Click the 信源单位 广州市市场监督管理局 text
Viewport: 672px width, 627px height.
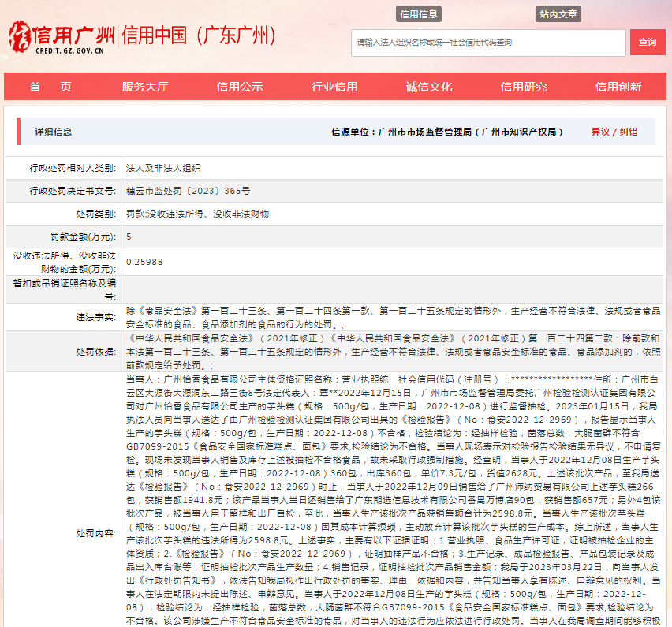(447, 132)
